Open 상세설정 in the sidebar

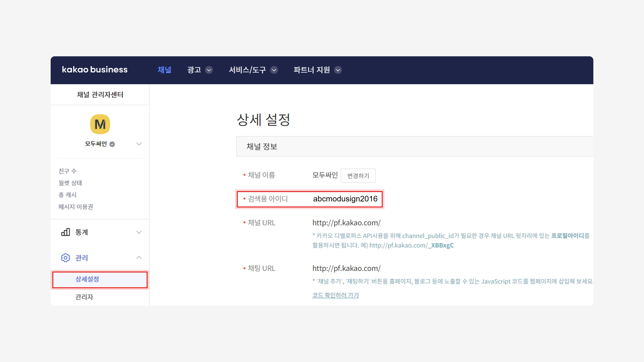pos(88,279)
